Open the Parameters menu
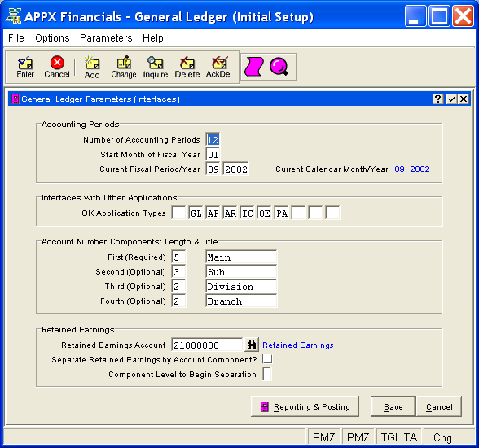This screenshot has height=448, width=479. (x=106, y=38)
